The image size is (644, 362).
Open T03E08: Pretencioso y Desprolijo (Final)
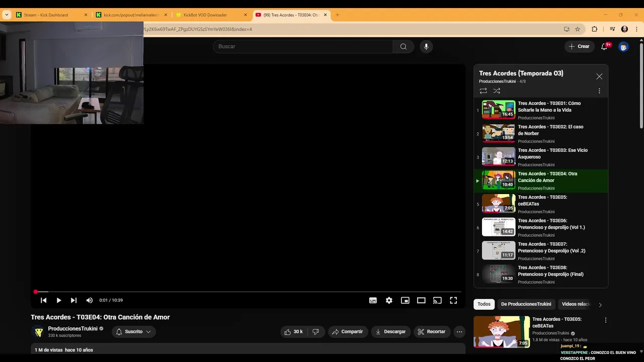click(541, 275)
